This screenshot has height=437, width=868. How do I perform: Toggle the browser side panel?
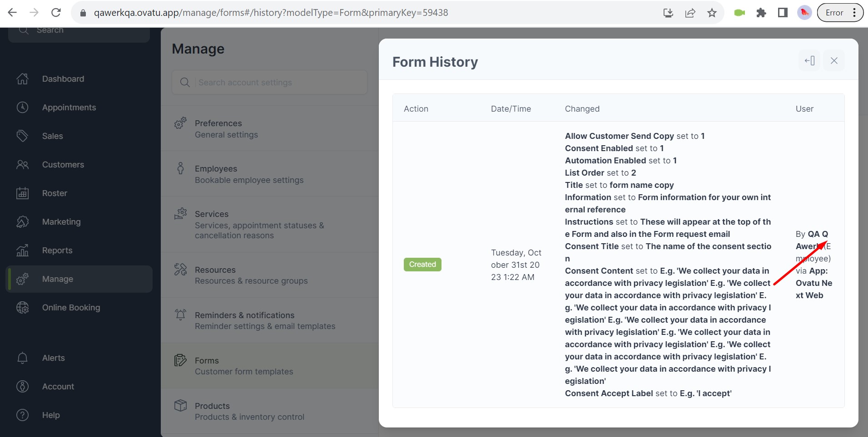point(783,13)
